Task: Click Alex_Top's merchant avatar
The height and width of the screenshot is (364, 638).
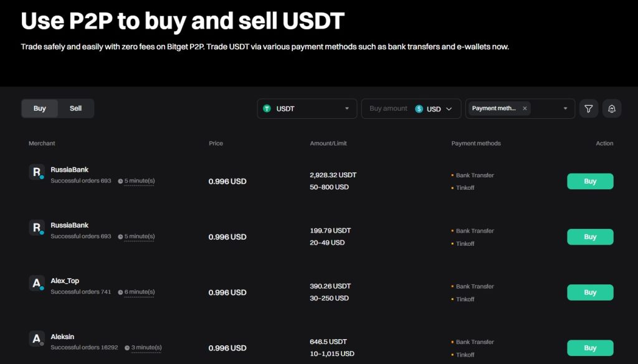Action: click(37, 283)
